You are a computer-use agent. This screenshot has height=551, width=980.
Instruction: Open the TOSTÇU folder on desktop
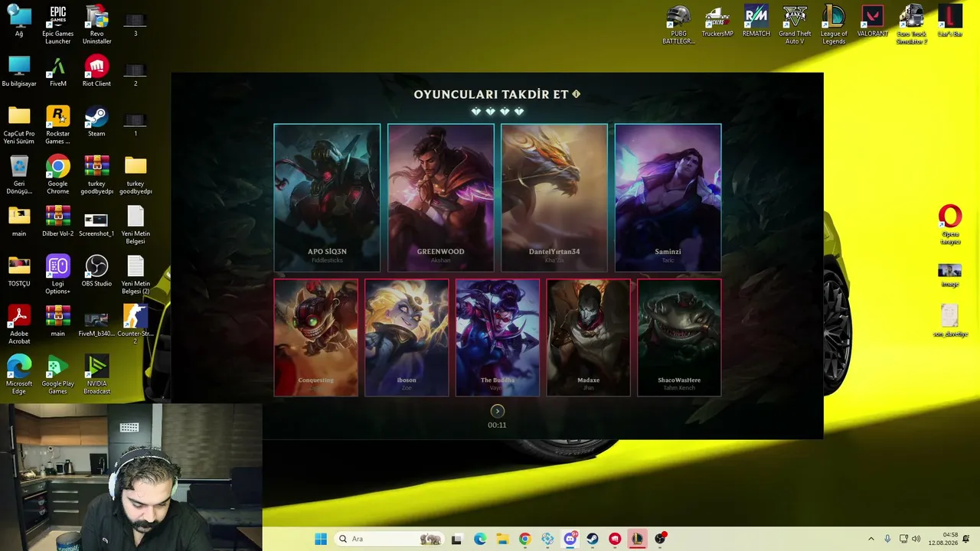tap(19, 271)
